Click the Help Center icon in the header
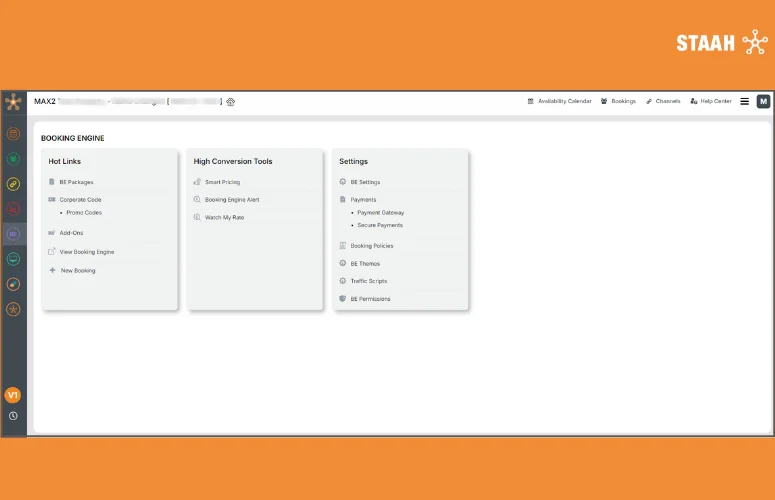775x500 pixels. (693, 101)
